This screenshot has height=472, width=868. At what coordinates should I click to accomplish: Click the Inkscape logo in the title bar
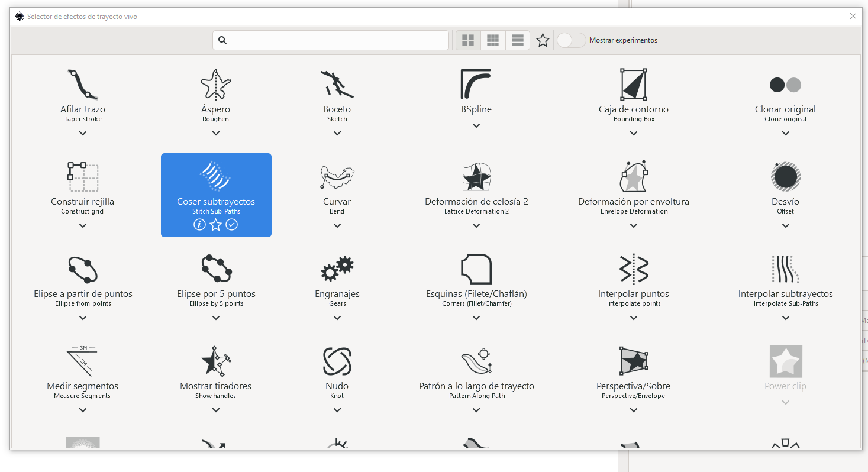click(x=20, y=17)
